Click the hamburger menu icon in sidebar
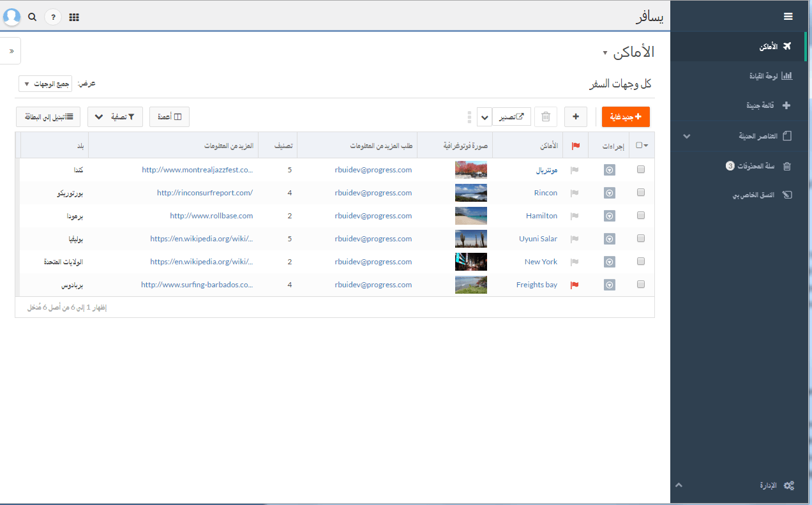The image size is (812, 505). click(x=788, y=17)
